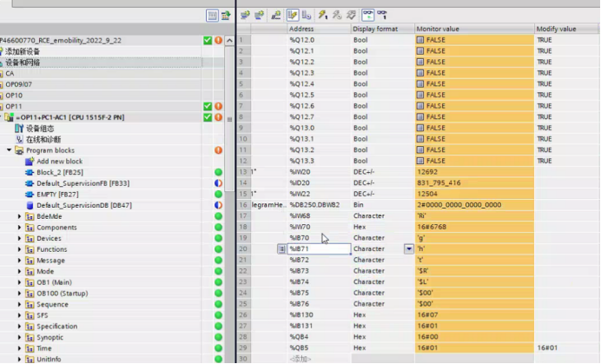Click the Insert comment line toolbar icon
The image size is (601, 364).
pyautogui.click(x=275, y=15)
